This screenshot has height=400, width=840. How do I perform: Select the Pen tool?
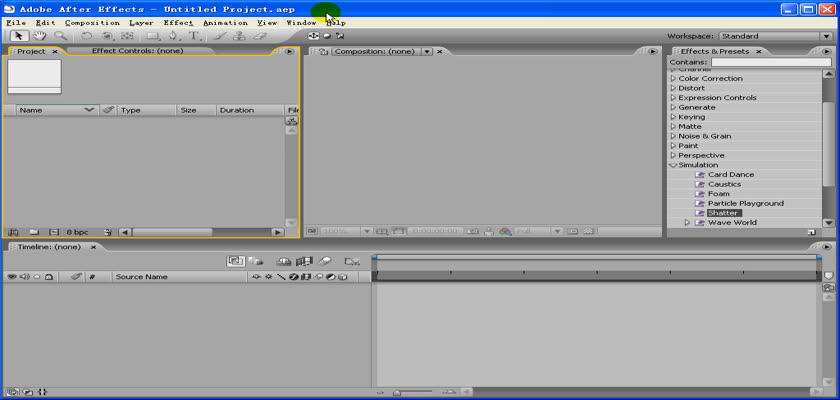pos(174,36)
